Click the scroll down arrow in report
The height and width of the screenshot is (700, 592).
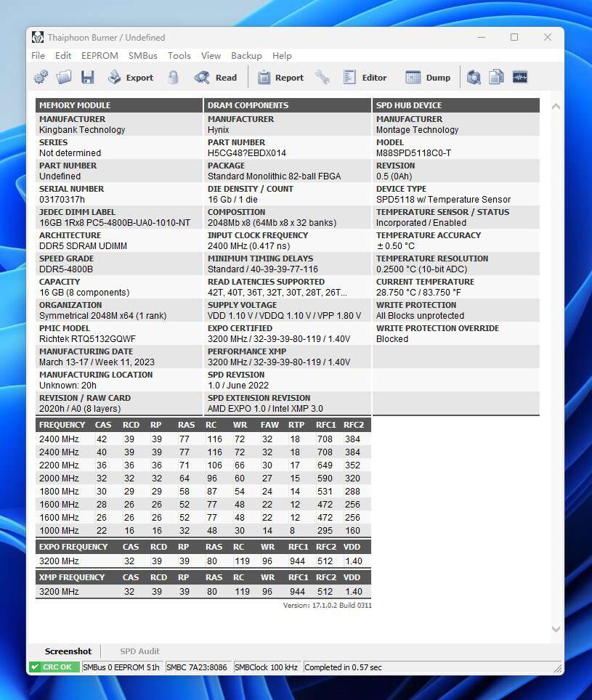click(556, 629)
